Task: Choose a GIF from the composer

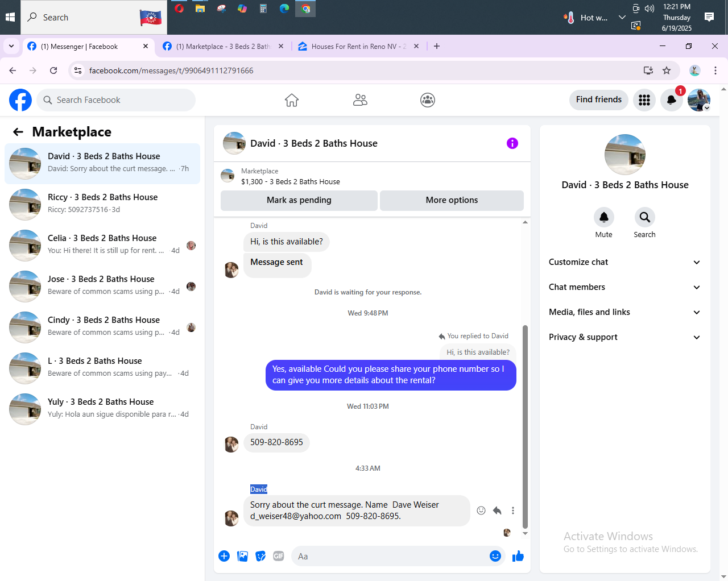Action: click(x=279, y=556)
